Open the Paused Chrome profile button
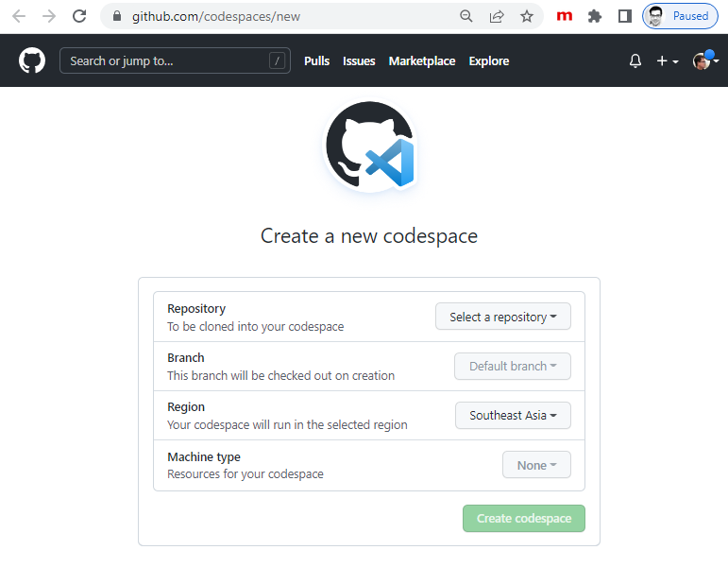This screenshot has height=567, width=728. point(680,16)
